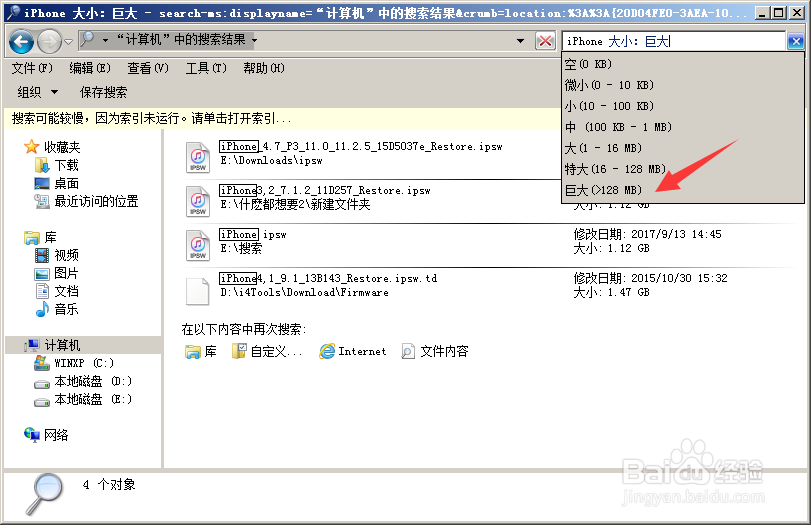Click the 收藏夹 star icon
Screen dimensions: 811x525
click(32, 147)
